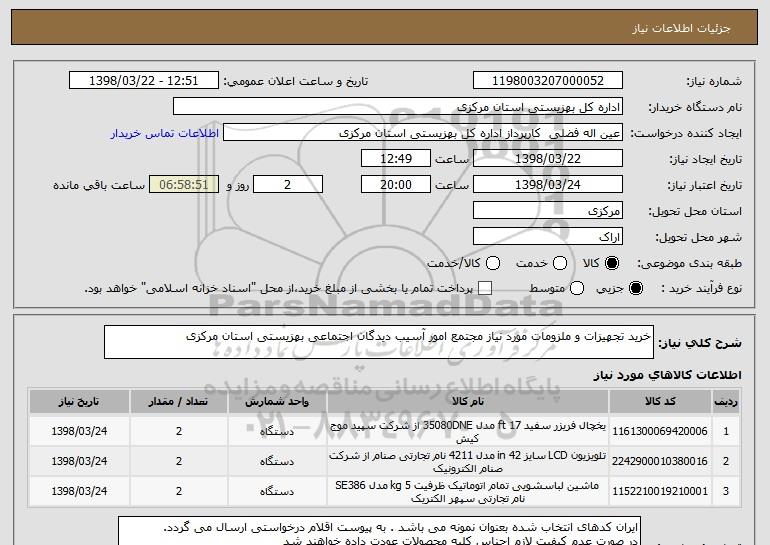The image size is (770, 545).
Task: Click the تاریخ نیاز column header
Action: (x=79, y=402)
